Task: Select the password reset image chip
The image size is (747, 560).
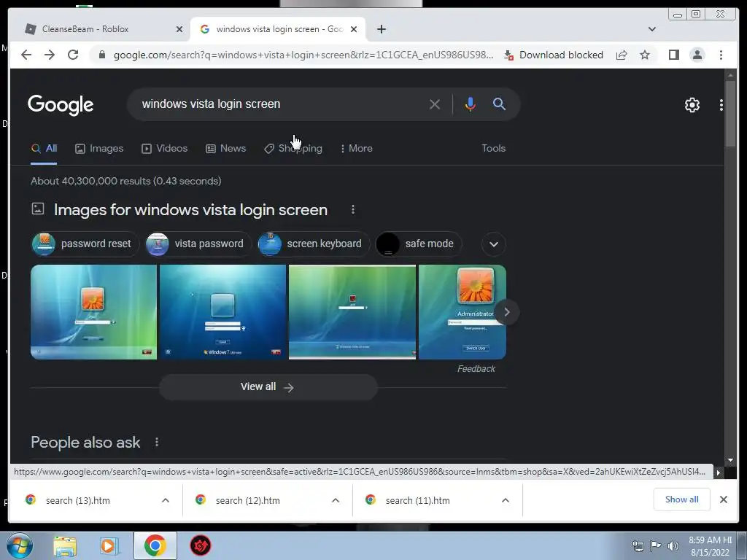Action: (x=85, y=244)
